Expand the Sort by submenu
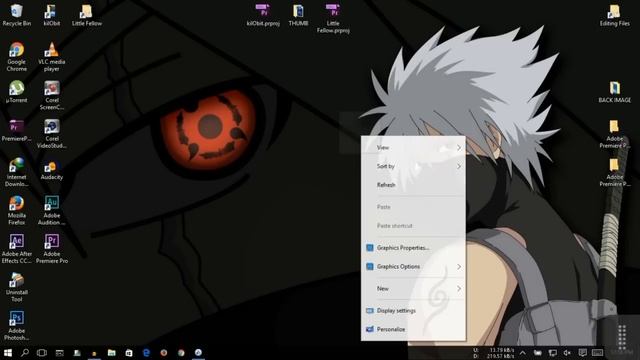The image size is (640, 360). point(413,166)
